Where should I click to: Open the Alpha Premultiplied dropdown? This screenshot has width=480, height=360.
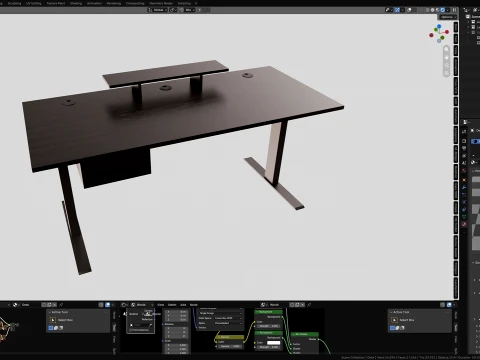coord(228,323)
